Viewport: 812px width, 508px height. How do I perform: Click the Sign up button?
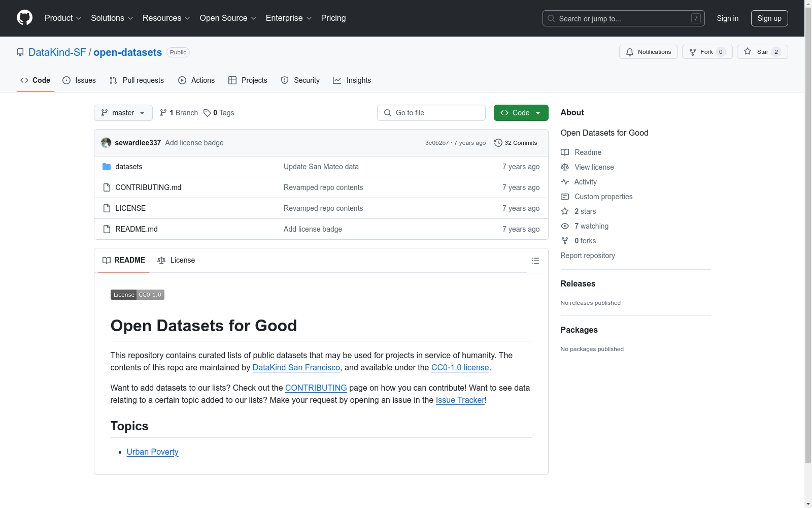pyautogui.click(x=769, y=18)
